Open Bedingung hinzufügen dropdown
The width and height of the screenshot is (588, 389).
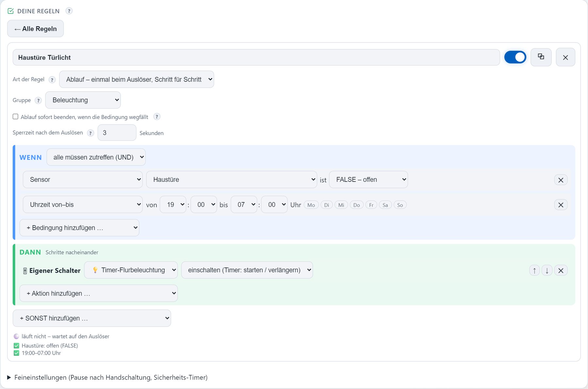[79, 228]
